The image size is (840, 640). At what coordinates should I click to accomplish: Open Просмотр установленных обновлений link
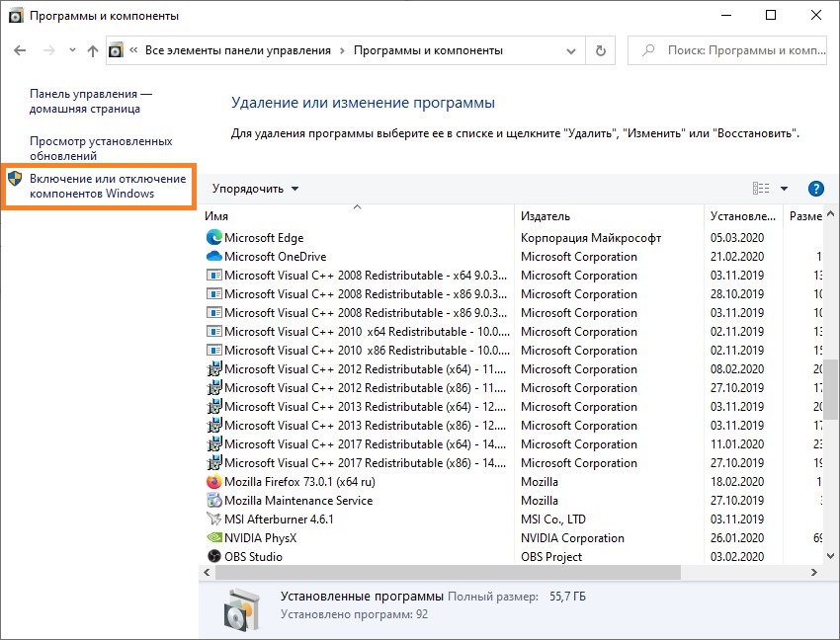coord(100,148)
